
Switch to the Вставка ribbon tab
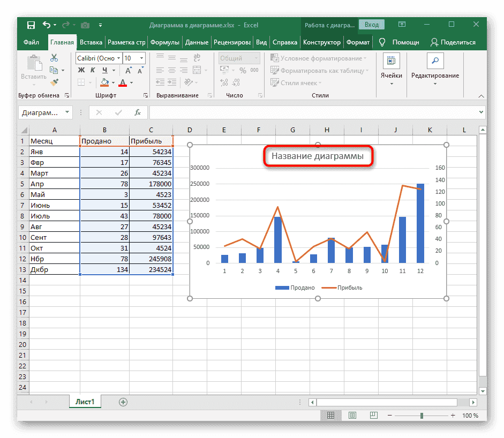[x=91, y=42]
